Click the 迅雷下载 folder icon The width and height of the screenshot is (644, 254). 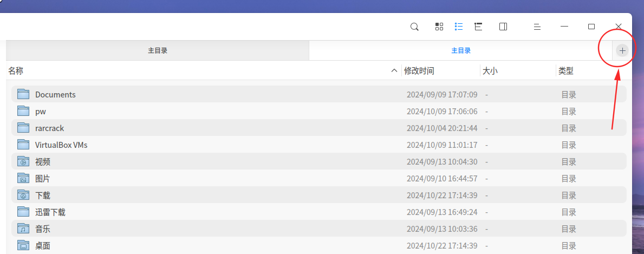[23, 212]
